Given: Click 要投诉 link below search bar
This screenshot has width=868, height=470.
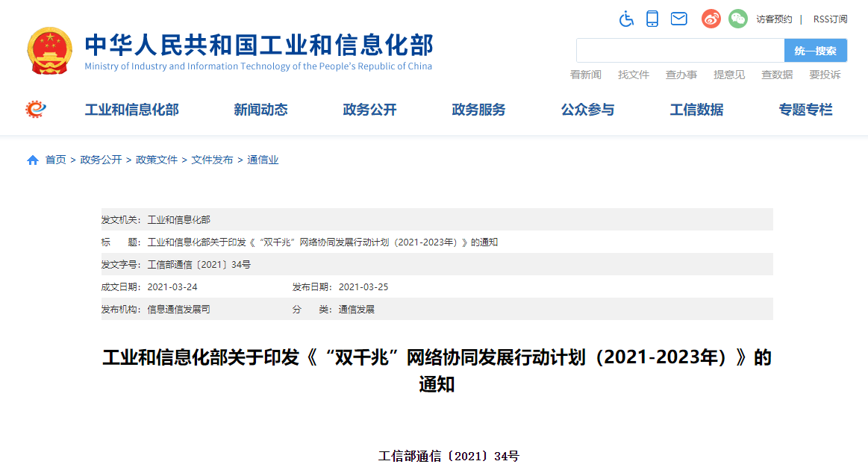Looking at the screenshot, I should 825,75.
